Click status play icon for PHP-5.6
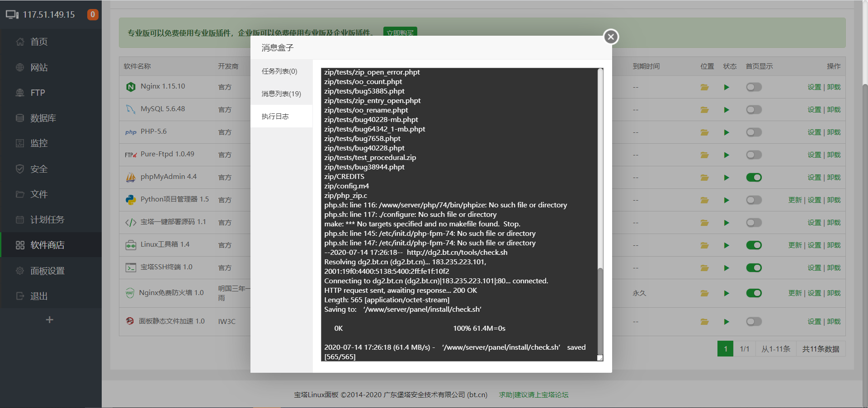 726,132
